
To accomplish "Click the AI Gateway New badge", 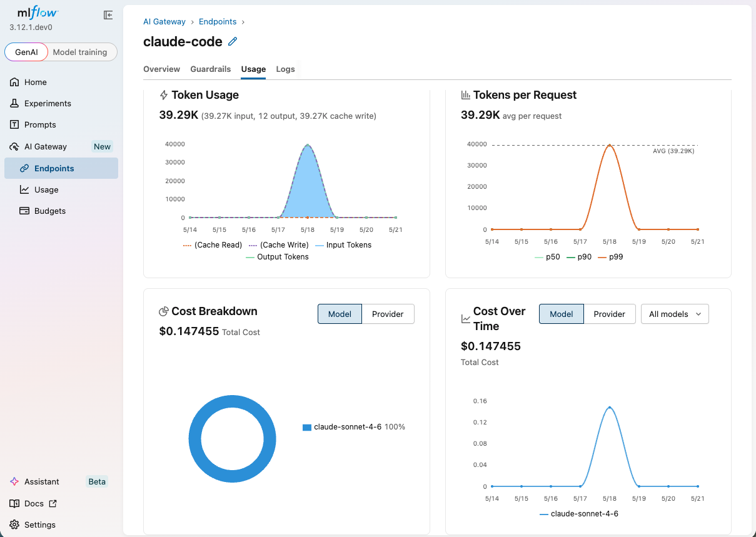I will 102,146.
